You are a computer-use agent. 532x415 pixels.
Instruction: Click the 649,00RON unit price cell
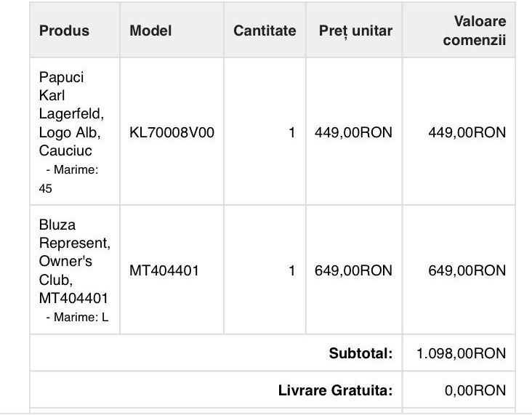click(x=353, y=270)
